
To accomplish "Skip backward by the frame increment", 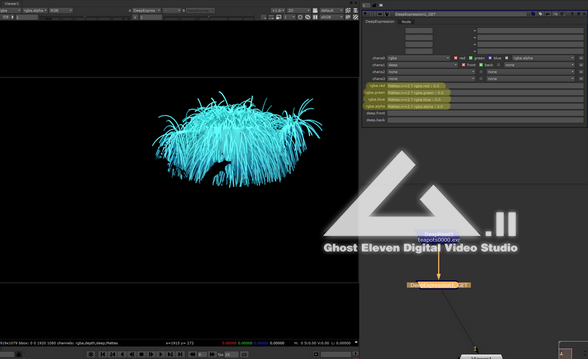I will coord(192,354).
